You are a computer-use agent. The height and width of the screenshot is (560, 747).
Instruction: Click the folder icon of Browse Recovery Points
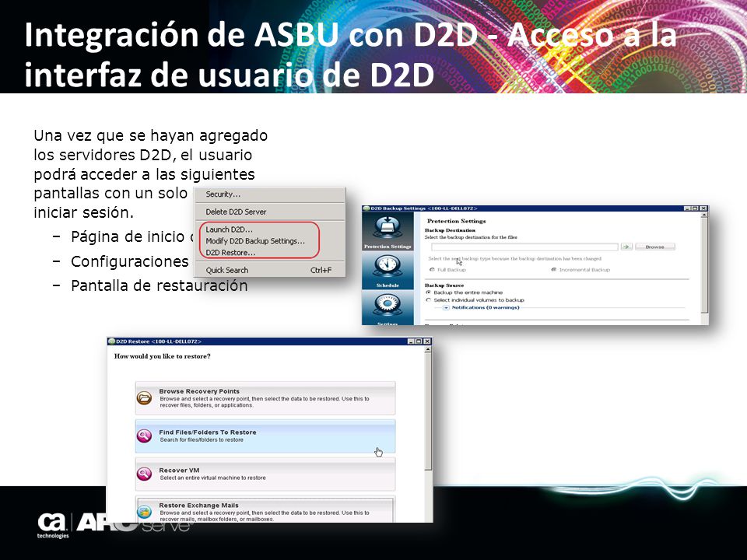click(145, 397)
